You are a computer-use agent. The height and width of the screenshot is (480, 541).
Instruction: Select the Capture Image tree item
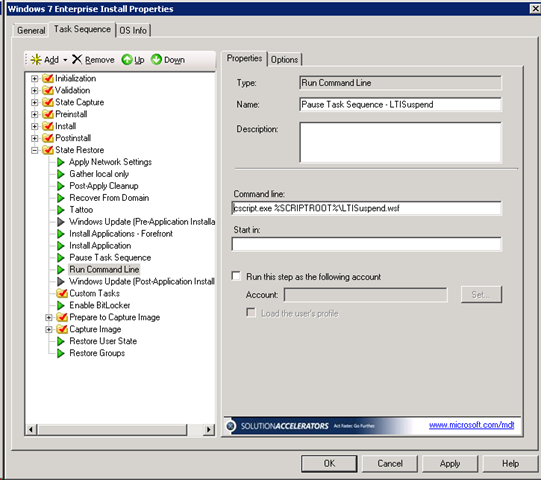(x=95, y=329)
